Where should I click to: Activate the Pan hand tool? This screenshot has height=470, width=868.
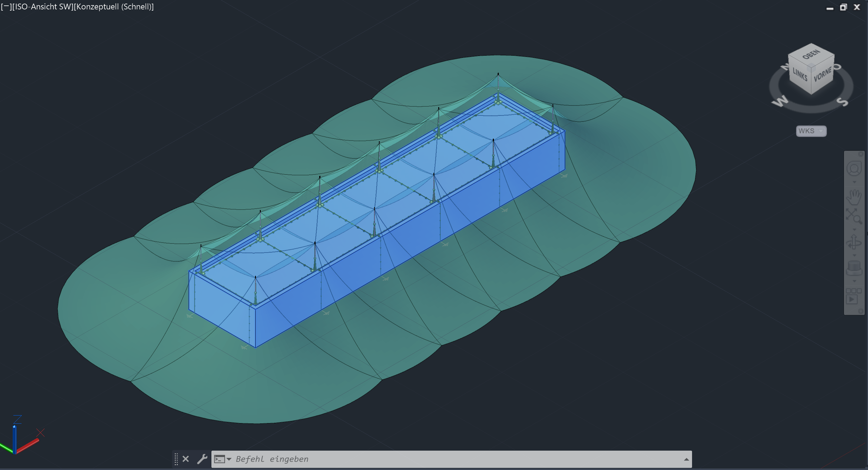point(854,198)
